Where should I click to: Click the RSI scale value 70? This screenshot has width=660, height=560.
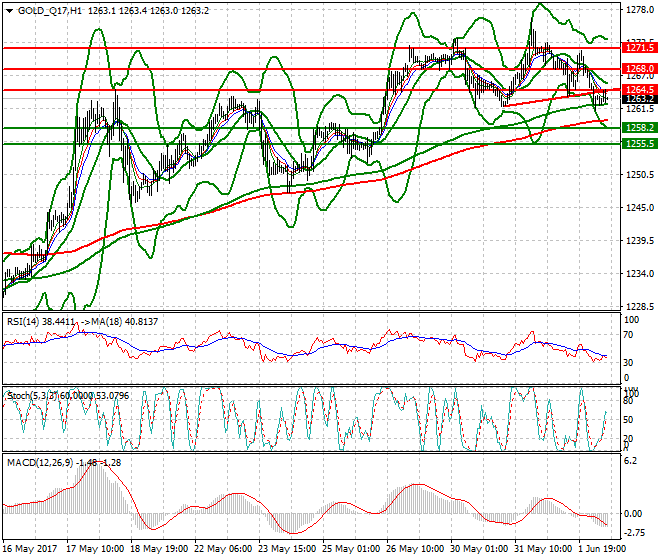pos(628,335)
